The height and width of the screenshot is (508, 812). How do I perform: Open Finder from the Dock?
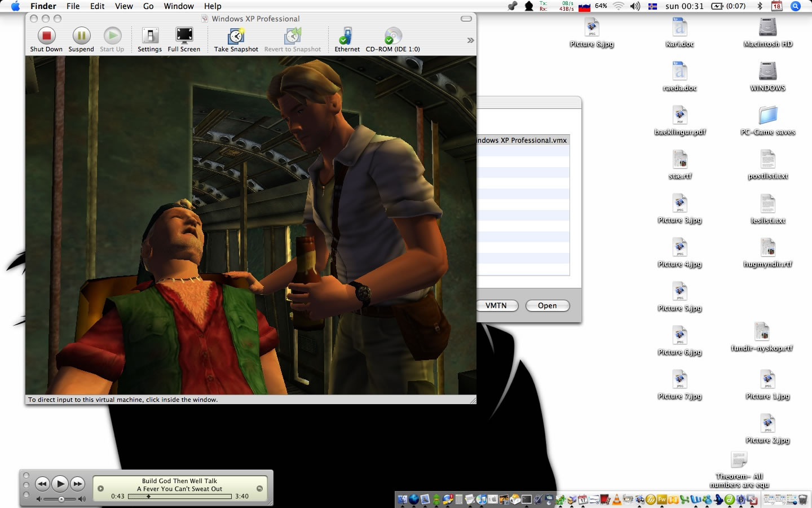[x=403, y=499]
